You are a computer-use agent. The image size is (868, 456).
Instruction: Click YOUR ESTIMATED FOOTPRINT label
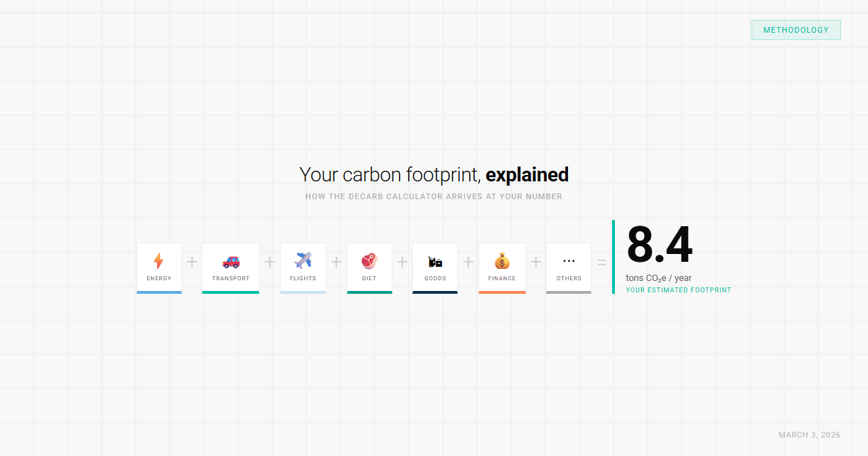point(678,290)
